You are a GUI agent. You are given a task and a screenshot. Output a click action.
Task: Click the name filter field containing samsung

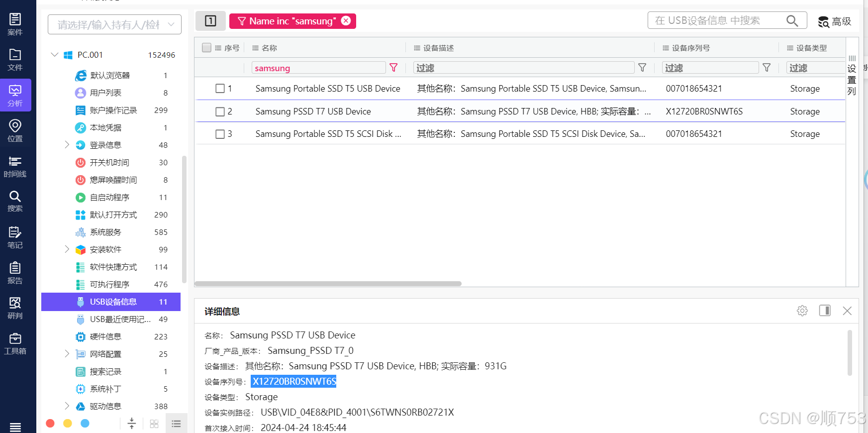pyautogui.click(x=318, y=68)
